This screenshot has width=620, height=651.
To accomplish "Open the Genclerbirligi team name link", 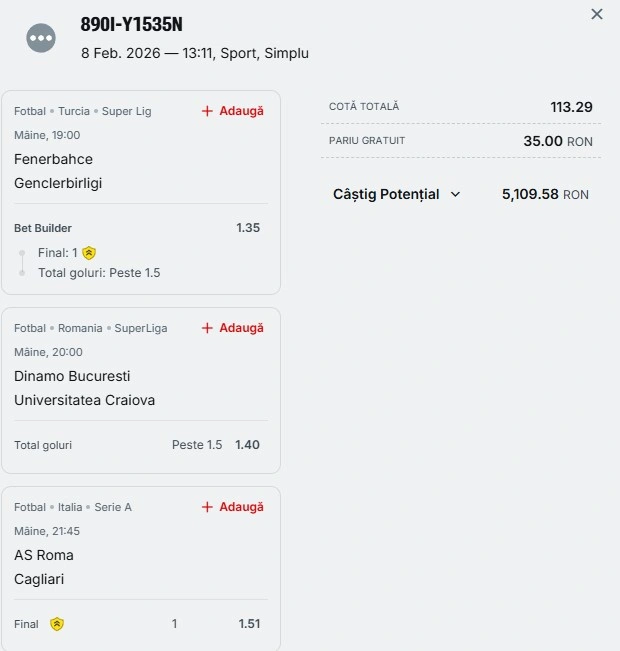I will point(58,183).
